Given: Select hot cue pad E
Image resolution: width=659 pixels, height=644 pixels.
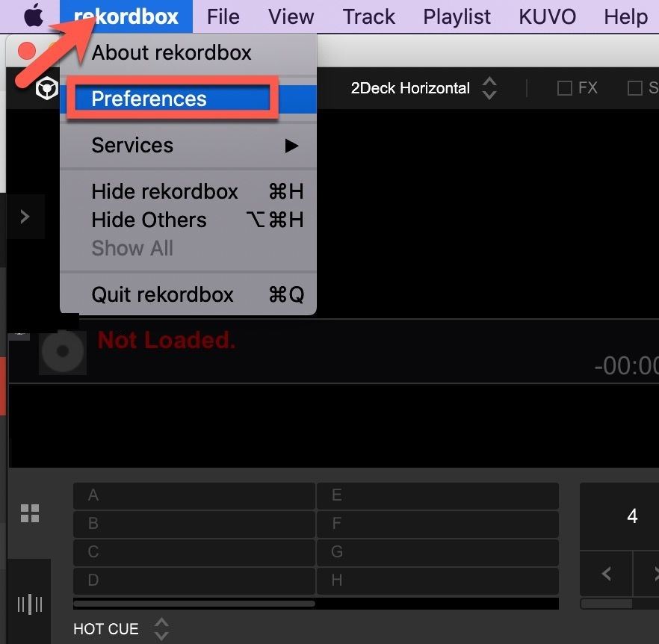Looking at the screenshot, I should [x=438, y=495].
